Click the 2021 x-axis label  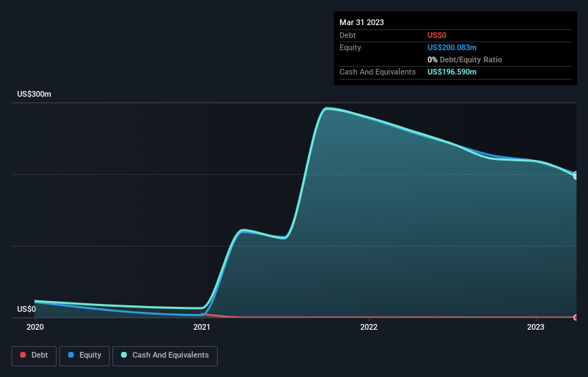pos(202,327)
